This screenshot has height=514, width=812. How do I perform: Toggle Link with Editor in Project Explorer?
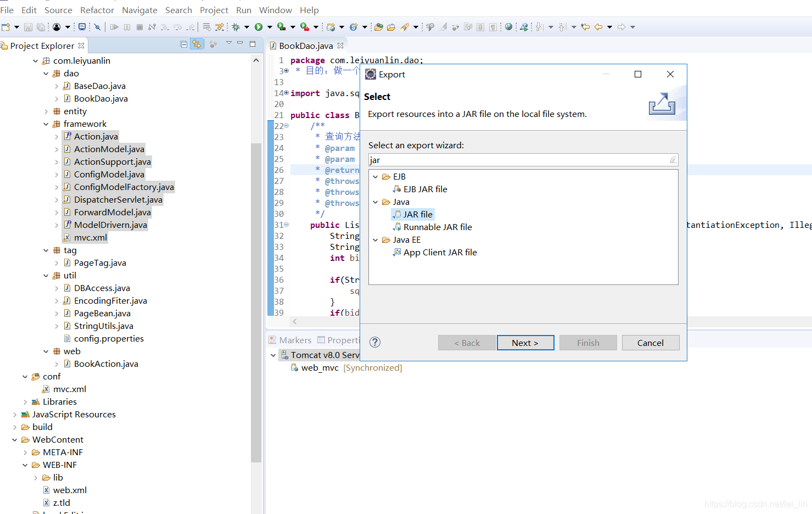[197, 44]
